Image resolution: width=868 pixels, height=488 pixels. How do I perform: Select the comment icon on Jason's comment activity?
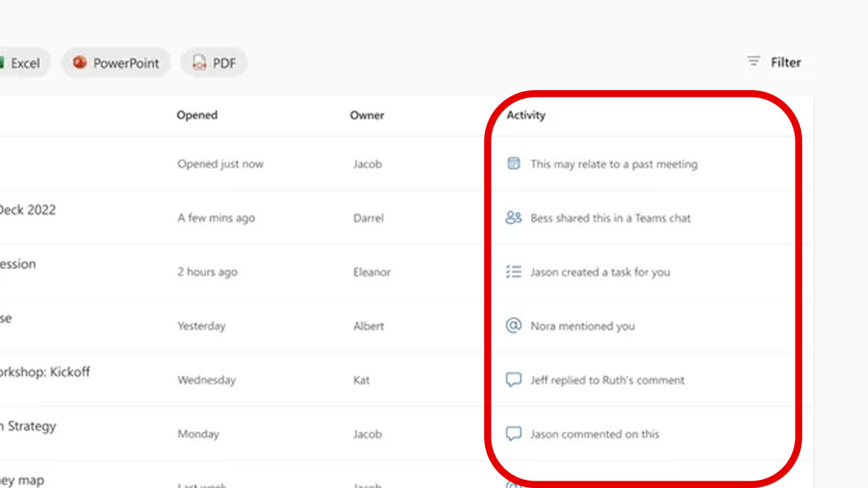tap(514, 434)
